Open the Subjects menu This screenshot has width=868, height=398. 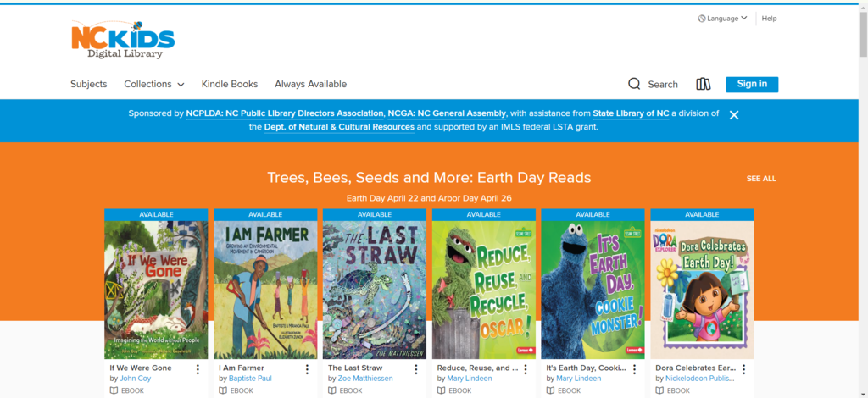point(88,84)
